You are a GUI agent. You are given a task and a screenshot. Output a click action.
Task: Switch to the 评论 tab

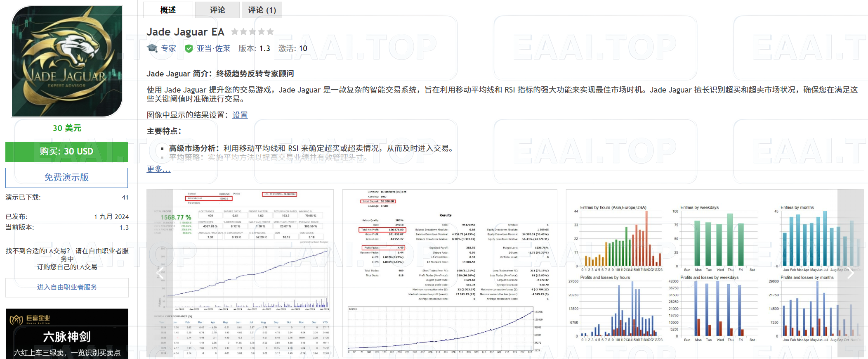coord(217,10)
